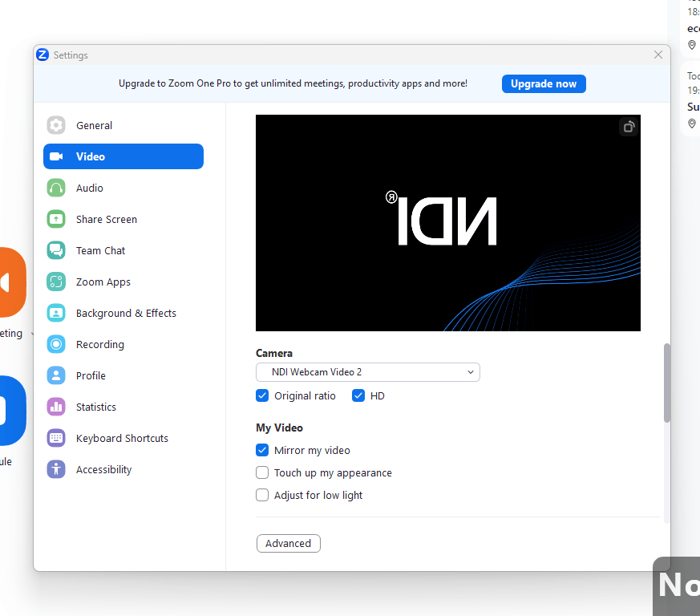Open Accessibility settings label
Viewport: 700px width, 616px height.
click(x=103, y=470)
